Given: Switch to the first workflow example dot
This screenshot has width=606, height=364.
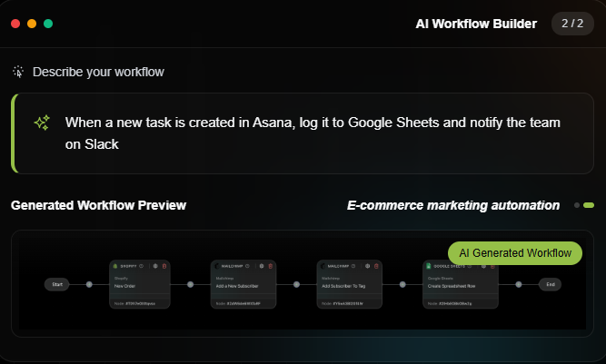Looking at the screenshot, I should [577, 205].
